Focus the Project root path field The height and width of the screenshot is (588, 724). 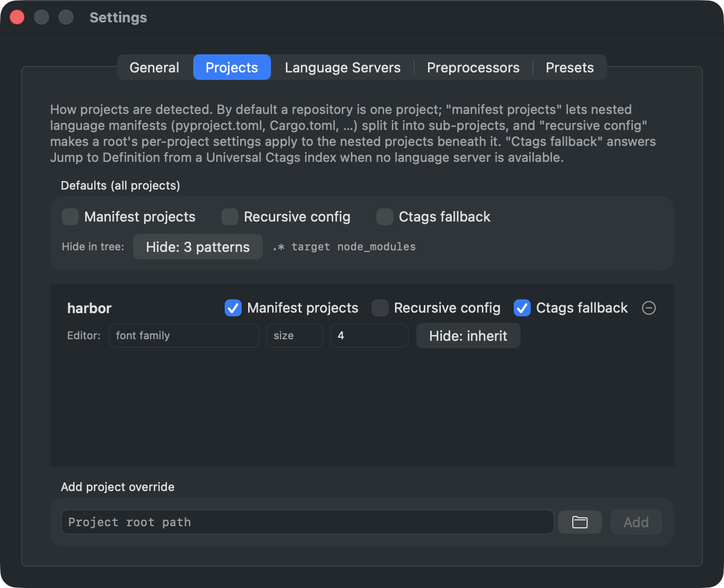(x=308, y=522)
